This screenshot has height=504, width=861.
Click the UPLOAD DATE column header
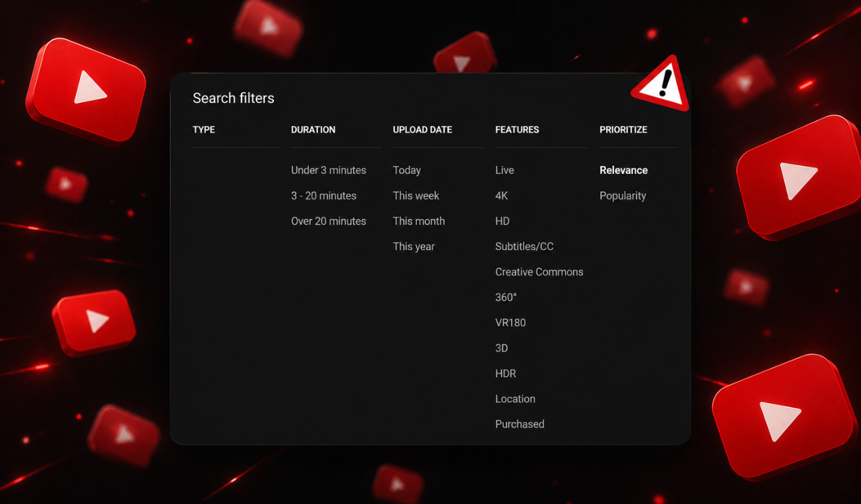pyautogui.click(x=422, y=130)
